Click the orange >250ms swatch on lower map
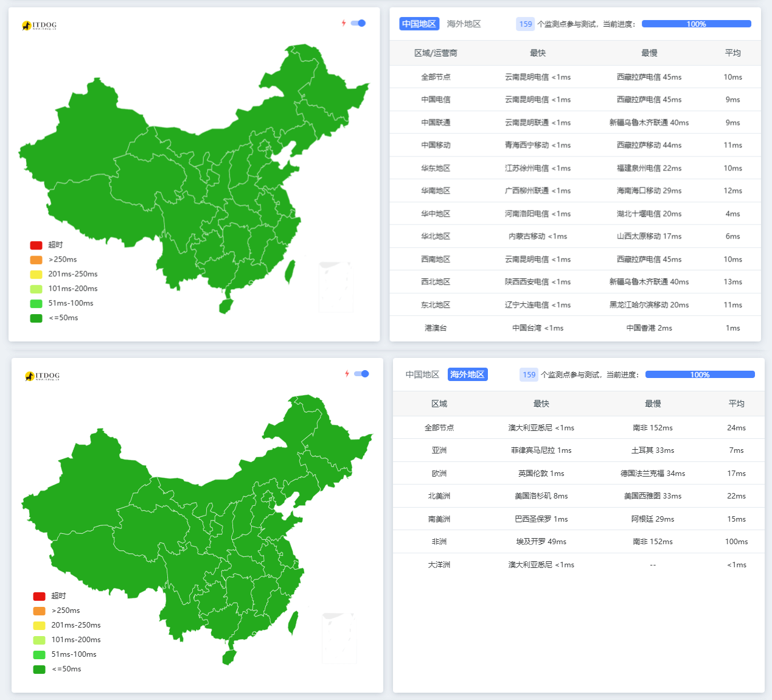Viewport: 772px width, 700px height. 40,611
